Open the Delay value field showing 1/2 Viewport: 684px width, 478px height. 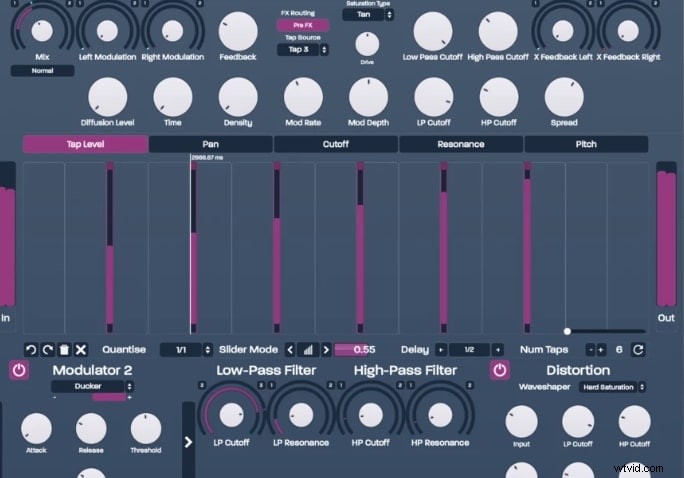(x=469, y=350)
